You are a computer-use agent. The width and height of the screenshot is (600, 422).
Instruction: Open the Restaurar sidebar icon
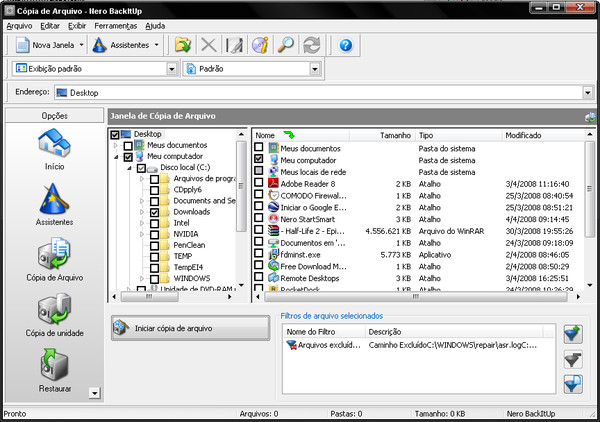pyautogui.click(x=54, y=364)
